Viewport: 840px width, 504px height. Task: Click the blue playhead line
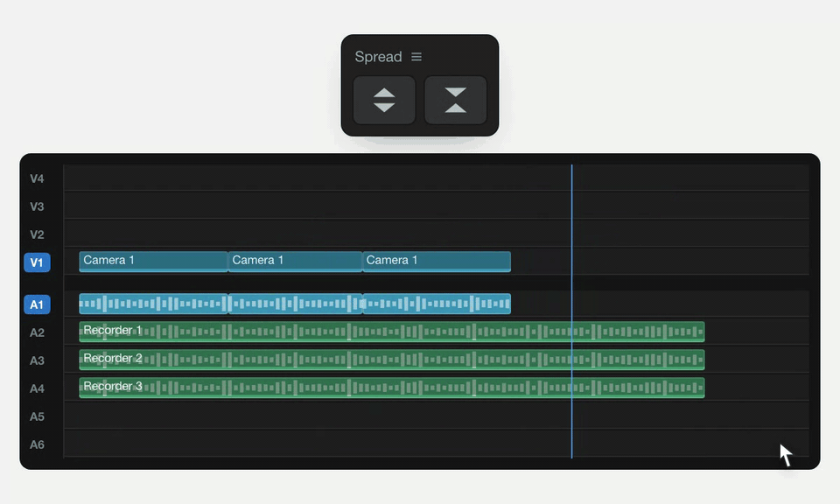[571, 311]
